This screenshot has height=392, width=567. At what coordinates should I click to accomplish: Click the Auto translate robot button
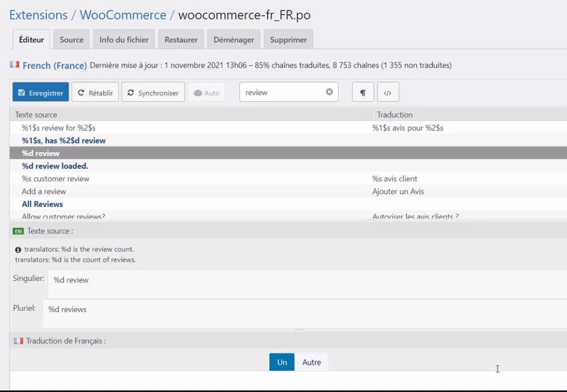[x=206, y=92]
